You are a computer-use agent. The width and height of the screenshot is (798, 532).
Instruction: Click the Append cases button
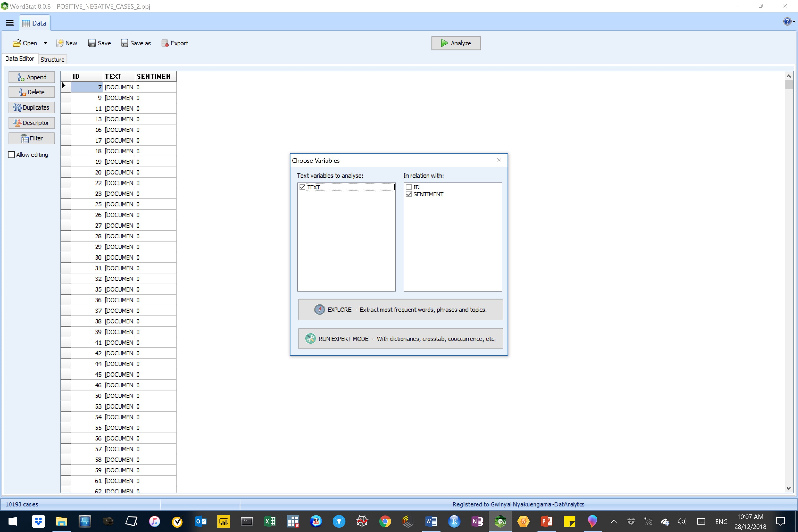pos(32,77)
